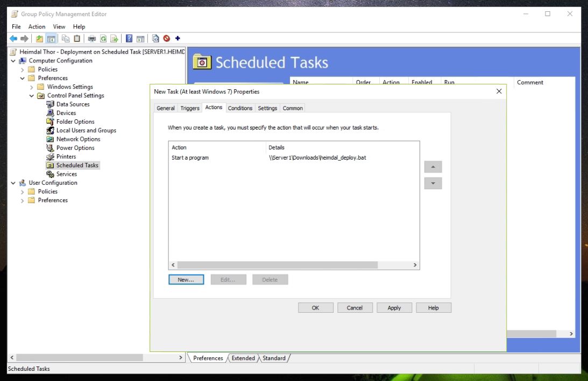588x381 pixels.
Task: Click the actions list horizontal scrollbar
Action: [278, 265]
